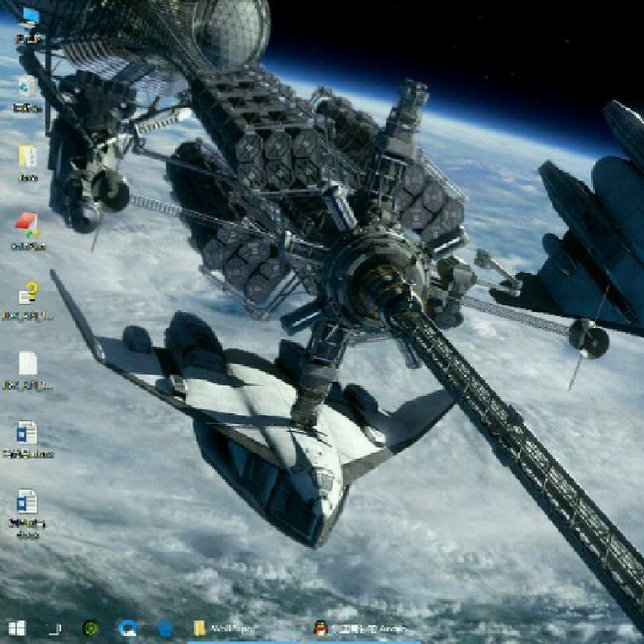Select the Word document with single-line name

pos(28,439)
